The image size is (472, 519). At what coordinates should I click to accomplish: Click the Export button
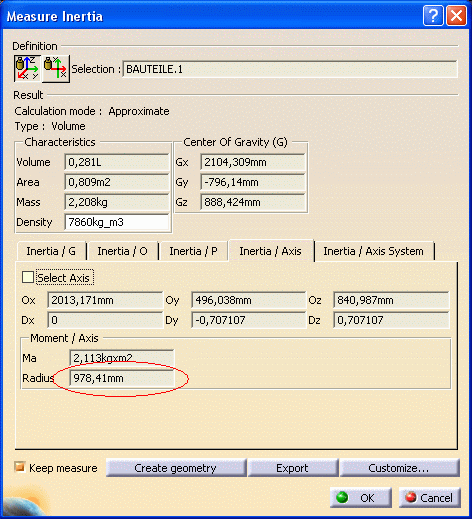292,468
